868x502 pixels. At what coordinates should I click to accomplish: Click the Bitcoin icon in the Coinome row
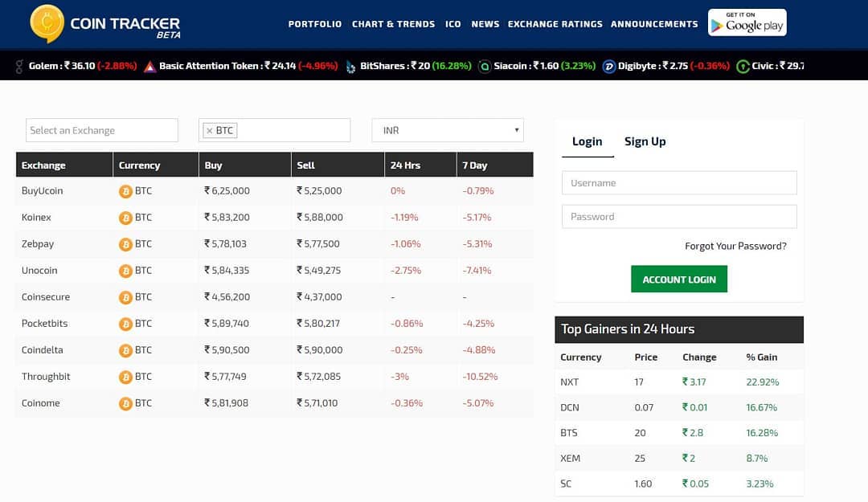125,403
